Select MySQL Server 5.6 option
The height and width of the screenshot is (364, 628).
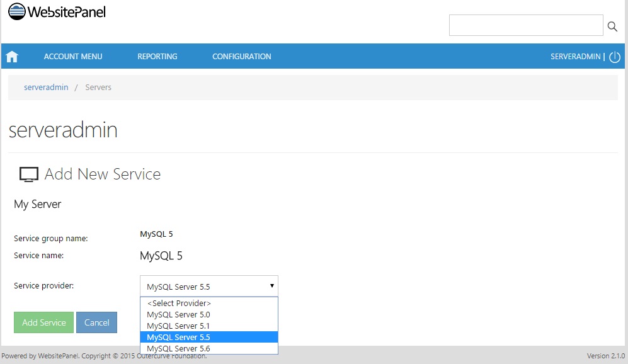pos(208,348)
